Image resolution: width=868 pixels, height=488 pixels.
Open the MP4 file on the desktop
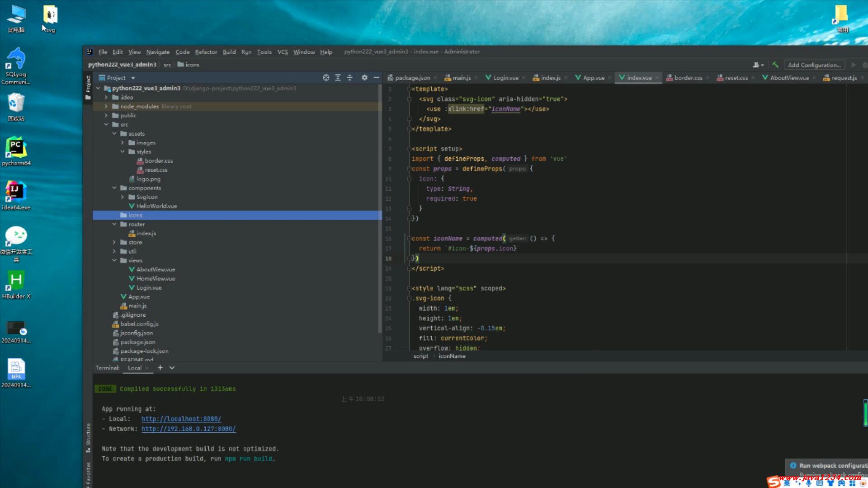(16, 373)
